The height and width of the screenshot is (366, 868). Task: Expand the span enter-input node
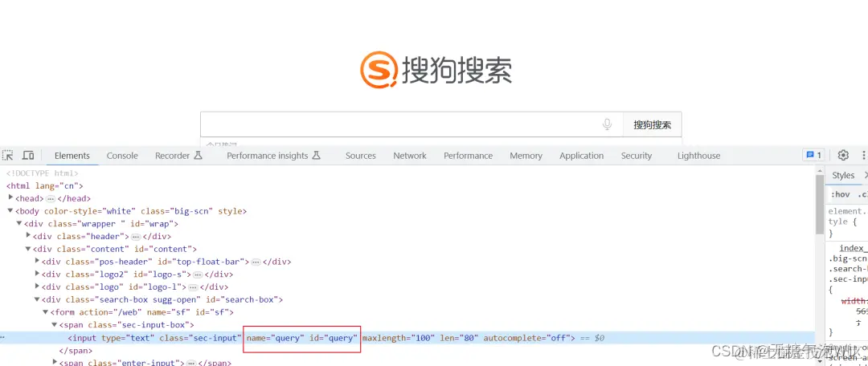point(55,361)
